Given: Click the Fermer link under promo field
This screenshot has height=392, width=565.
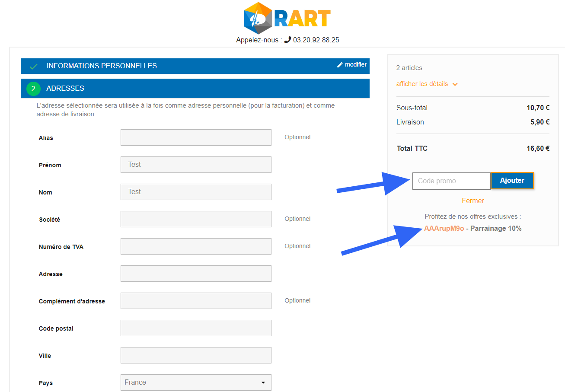Looking at the screenshot, I should (x=473, y=201).
